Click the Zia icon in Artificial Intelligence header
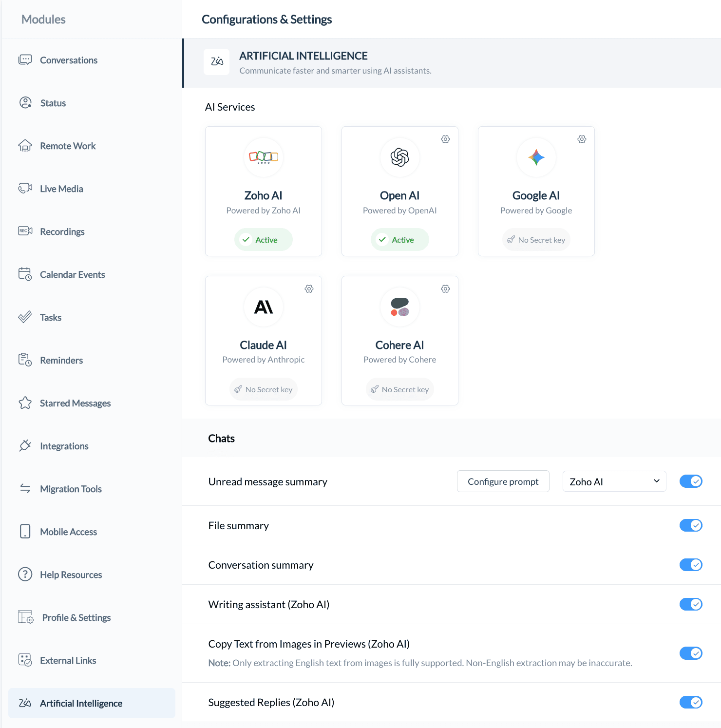The width and height of the screenshot is (721, 728). coord(217,62)
